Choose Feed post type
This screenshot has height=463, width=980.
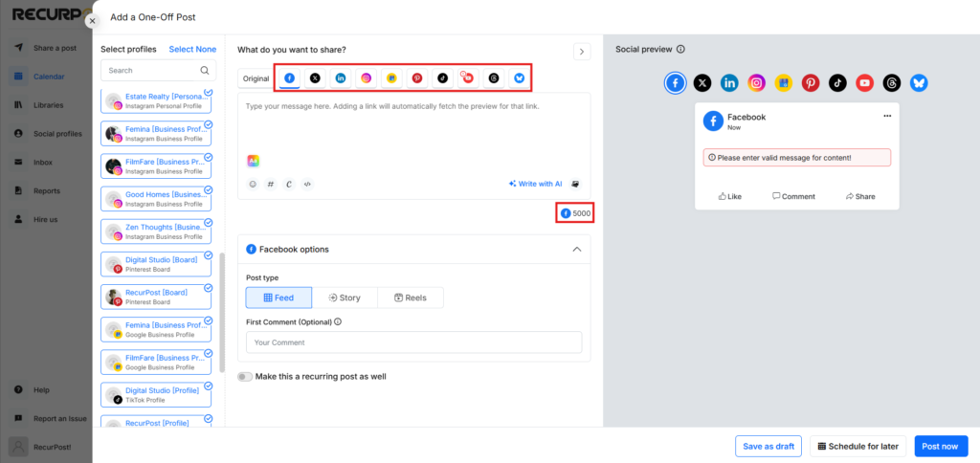pos(278,298)
